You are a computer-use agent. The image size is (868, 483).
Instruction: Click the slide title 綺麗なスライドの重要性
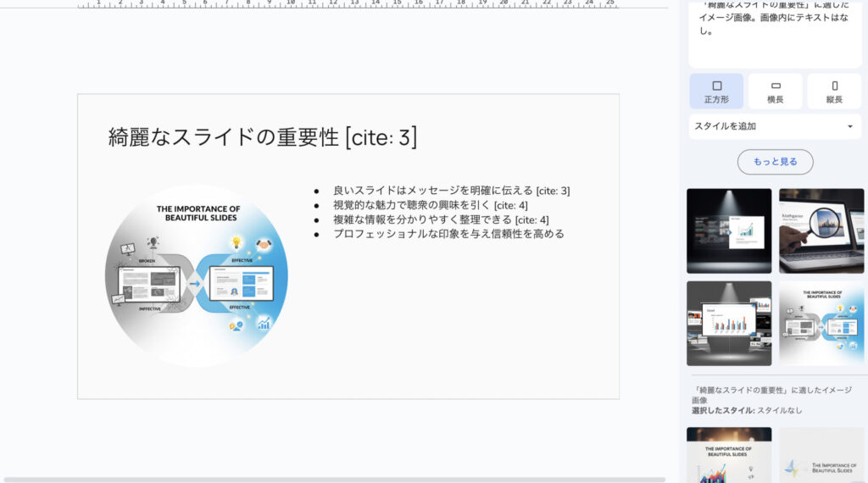263,136
